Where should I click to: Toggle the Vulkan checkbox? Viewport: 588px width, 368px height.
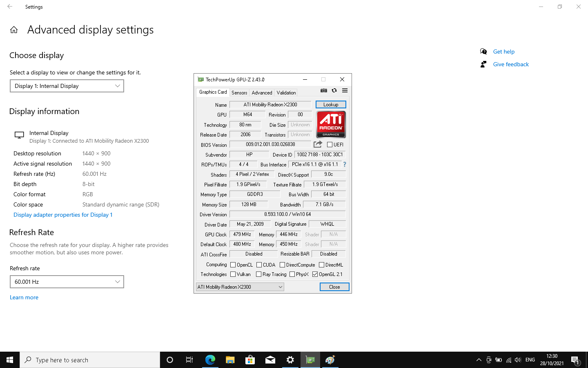tap(233, 274)
